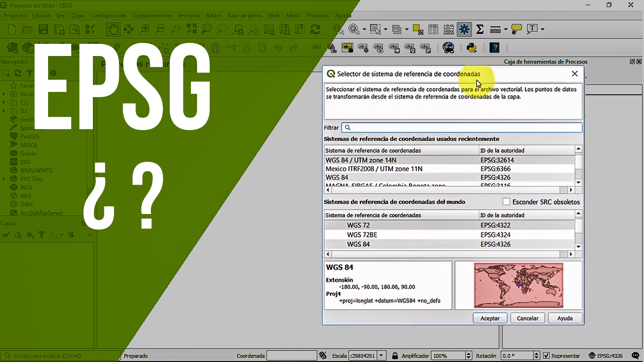
Task: Open the Procesos menu
Action: tap(317, 16)
